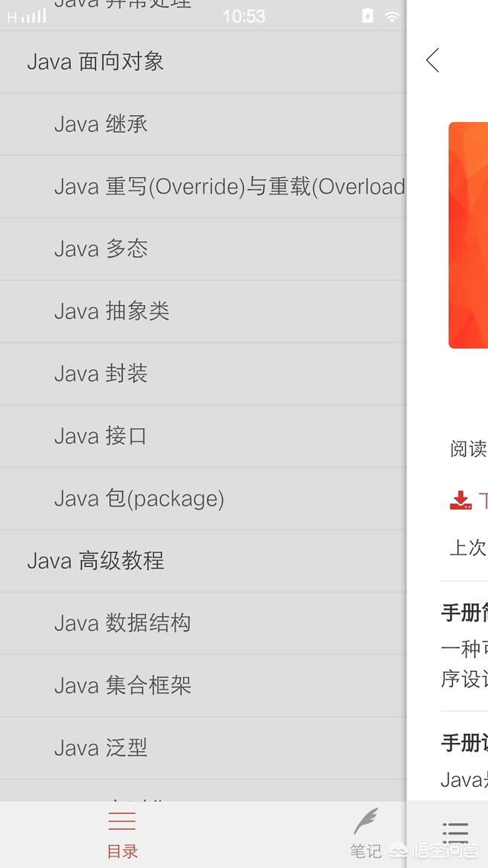This screenshot has width=488, height=868.
Task: Select the Java 多态 chapter
Action: pyautogui.click(x=203, y=249)
